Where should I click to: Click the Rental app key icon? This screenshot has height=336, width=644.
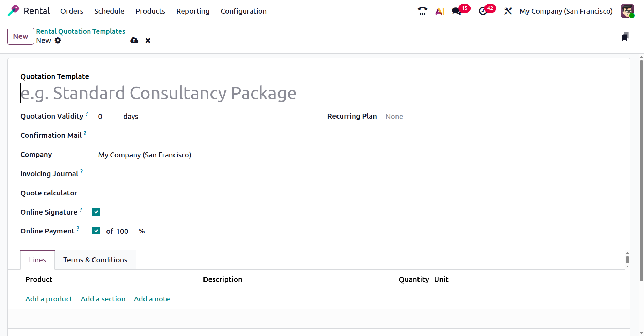click(13, 11)
